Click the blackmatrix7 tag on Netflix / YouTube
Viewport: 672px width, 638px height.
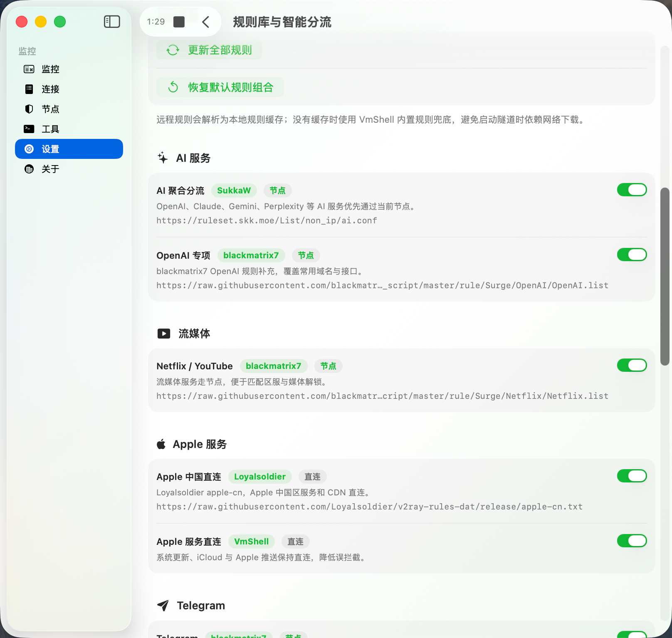(x=274, y=366)
